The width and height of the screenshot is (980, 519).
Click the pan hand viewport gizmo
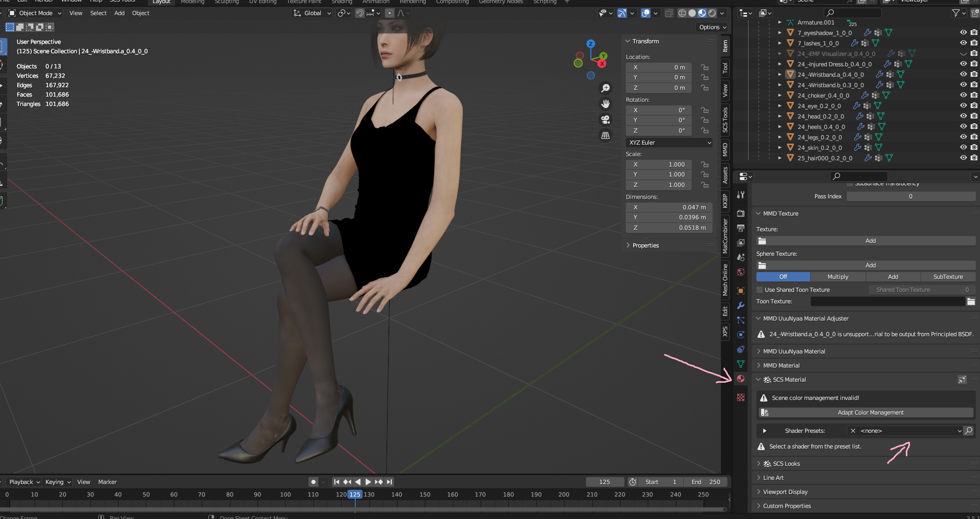click(605, 104)
